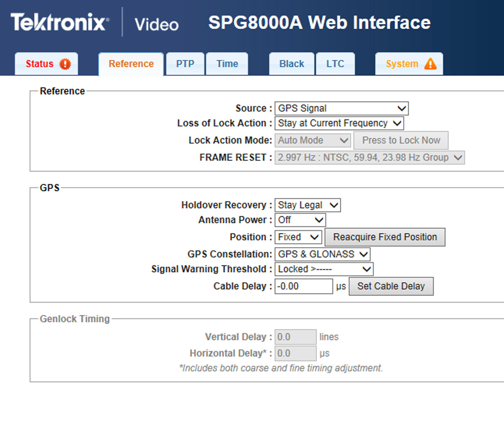Switch to the PTP tab
The width and height of the screenshot is (504, 440).
click(x=185, y=64)
